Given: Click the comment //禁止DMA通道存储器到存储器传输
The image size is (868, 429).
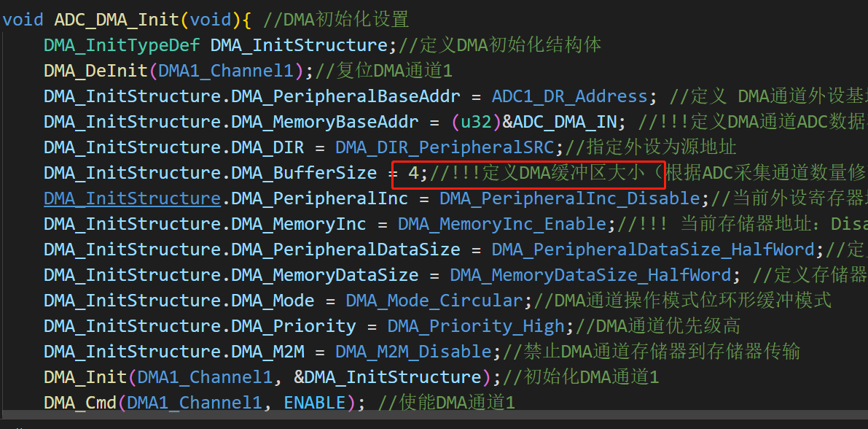Looking at the screenshot, I should pos(651,352).
